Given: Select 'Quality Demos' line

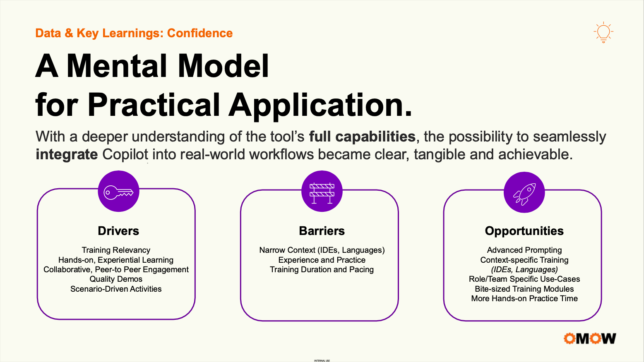Looking at the screenshot, I should pyautogui.click(x=116, y=279).
